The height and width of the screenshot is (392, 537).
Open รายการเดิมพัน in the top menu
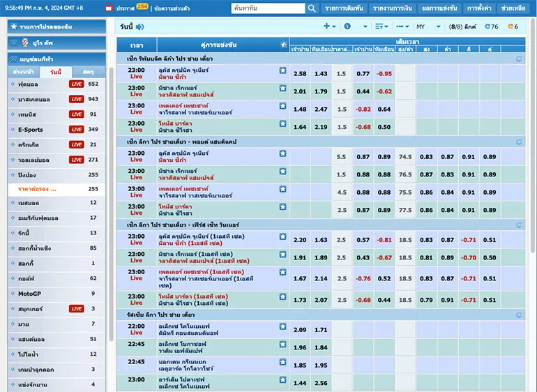(x=344, y=8)
